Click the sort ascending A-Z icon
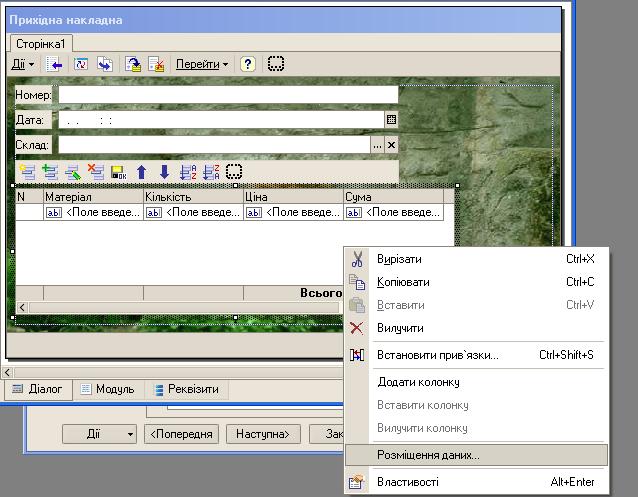The width and height of the screenshot is (638, 497). point(188,172)
